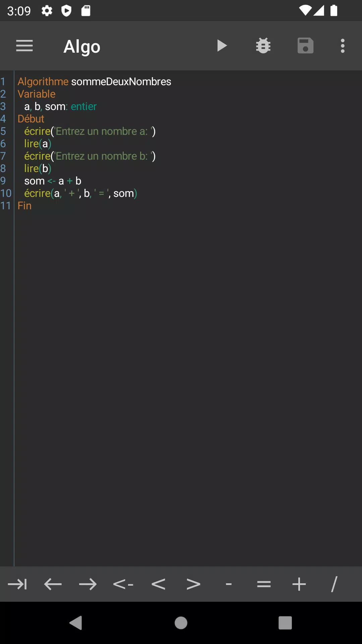Image resolution: width=362 pixels, height=644 pixels.
Task: Start debugging with the bug icon
Action: [263, 46]
